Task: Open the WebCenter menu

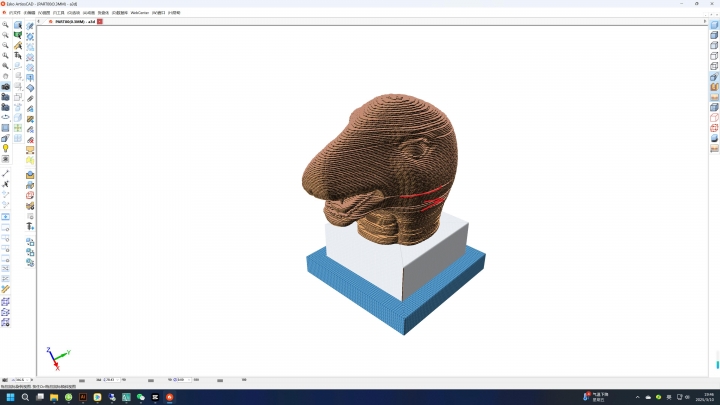Action: 139,12
